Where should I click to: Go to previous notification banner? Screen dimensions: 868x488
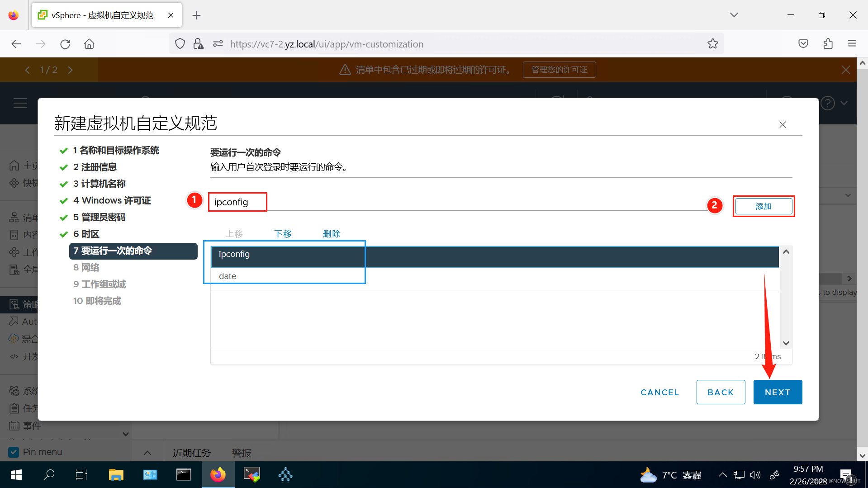(28, 70)
